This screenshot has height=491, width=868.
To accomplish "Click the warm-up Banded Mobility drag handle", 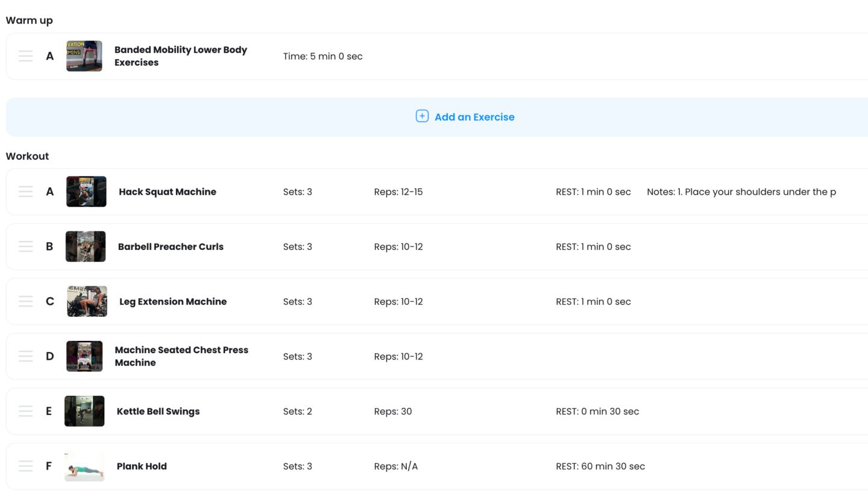I will 25,56.
